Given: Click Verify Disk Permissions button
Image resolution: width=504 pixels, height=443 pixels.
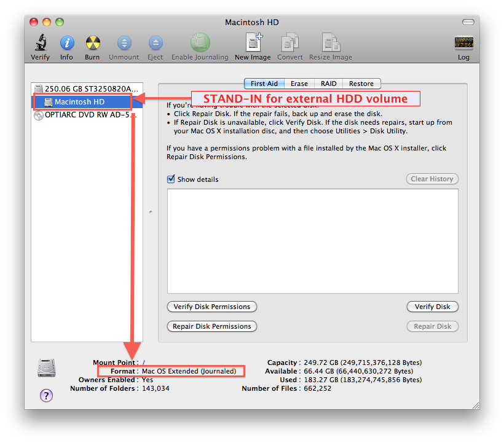Looking at the screenshot, I should 212,307.
